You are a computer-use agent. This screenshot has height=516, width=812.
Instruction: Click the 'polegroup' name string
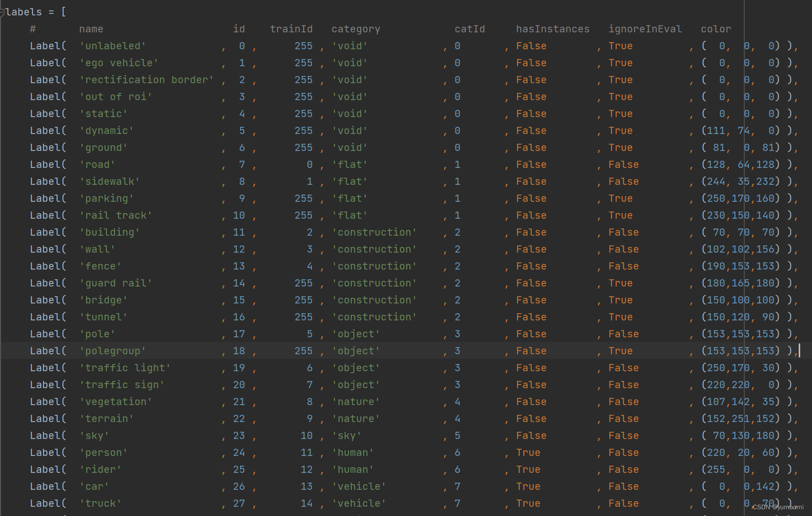pos(113,351)
